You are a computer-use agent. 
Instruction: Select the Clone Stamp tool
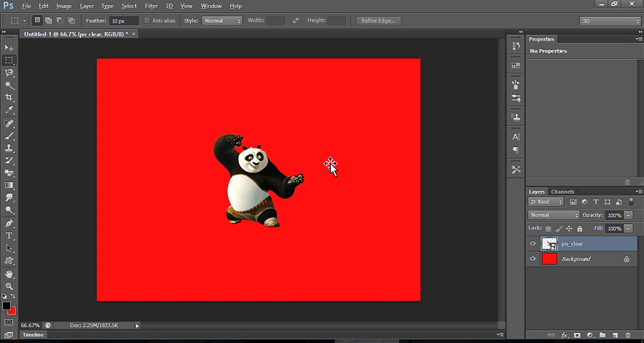[9, 148]
